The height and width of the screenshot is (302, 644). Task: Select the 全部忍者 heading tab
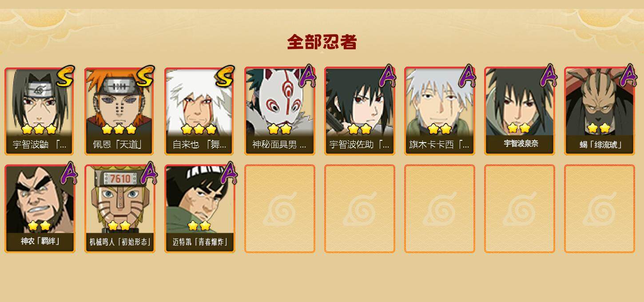point(322,42)
